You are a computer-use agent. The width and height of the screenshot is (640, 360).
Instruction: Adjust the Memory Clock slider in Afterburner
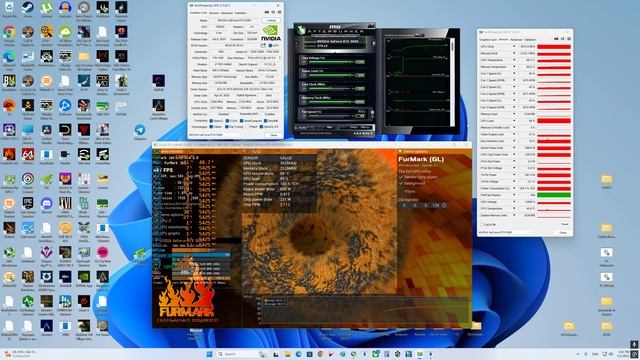point(330,102)
